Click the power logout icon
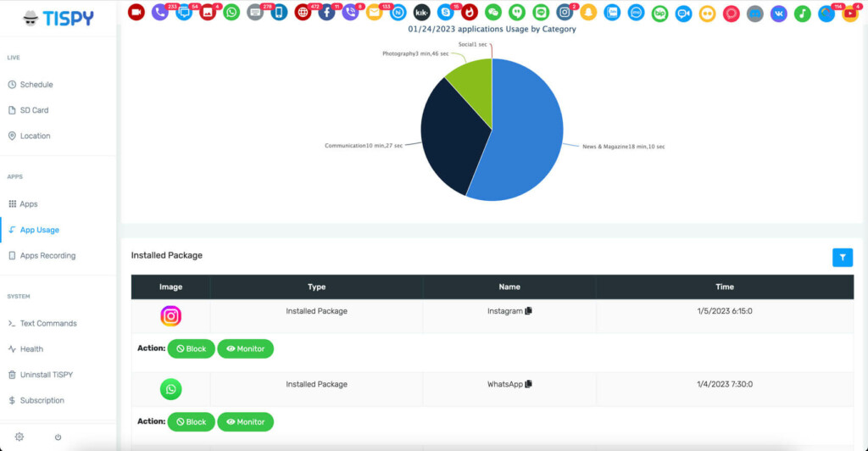 coord(58,437)
